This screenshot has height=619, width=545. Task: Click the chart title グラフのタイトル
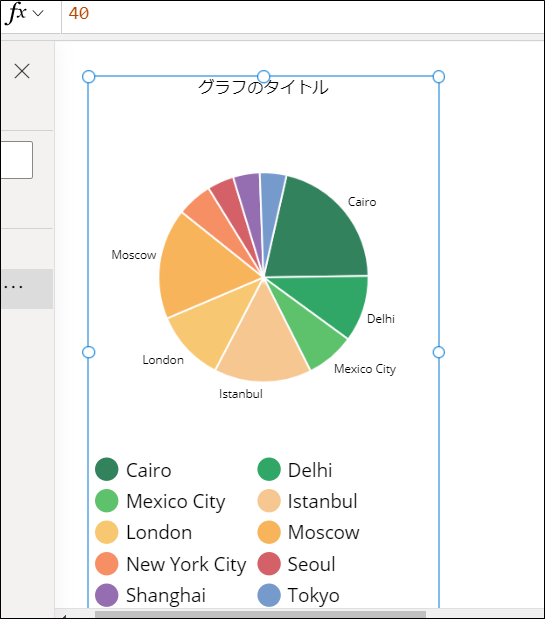pyautogui.click(x=263, y=87)
